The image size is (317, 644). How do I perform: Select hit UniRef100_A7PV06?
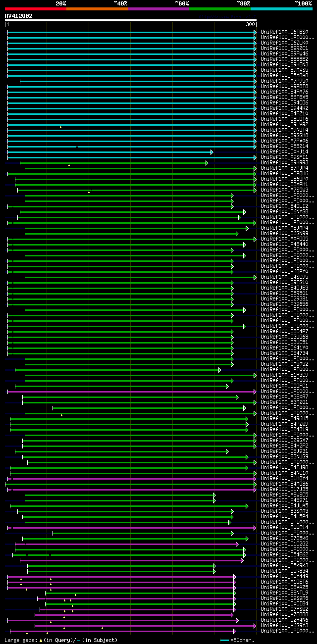point(284,141)
